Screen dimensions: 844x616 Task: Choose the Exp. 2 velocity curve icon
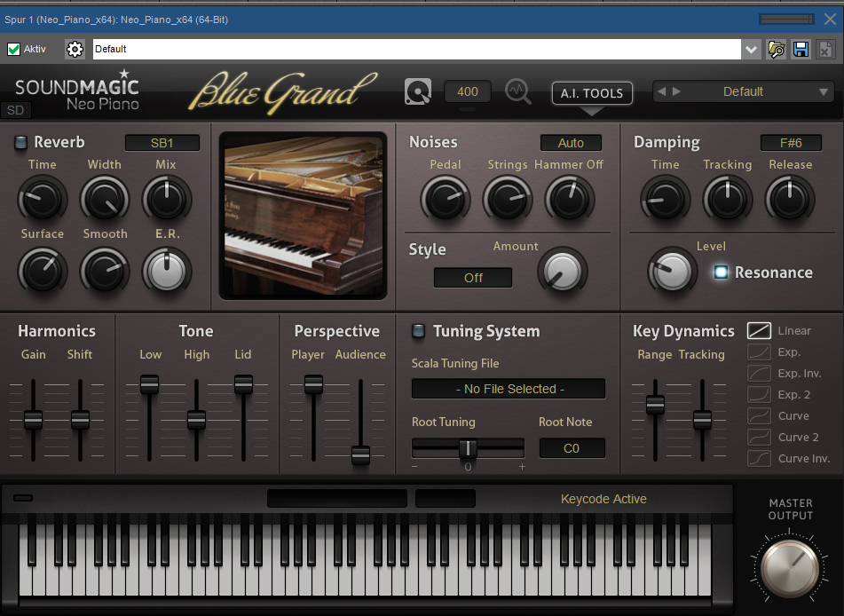[x=759, y=395]
